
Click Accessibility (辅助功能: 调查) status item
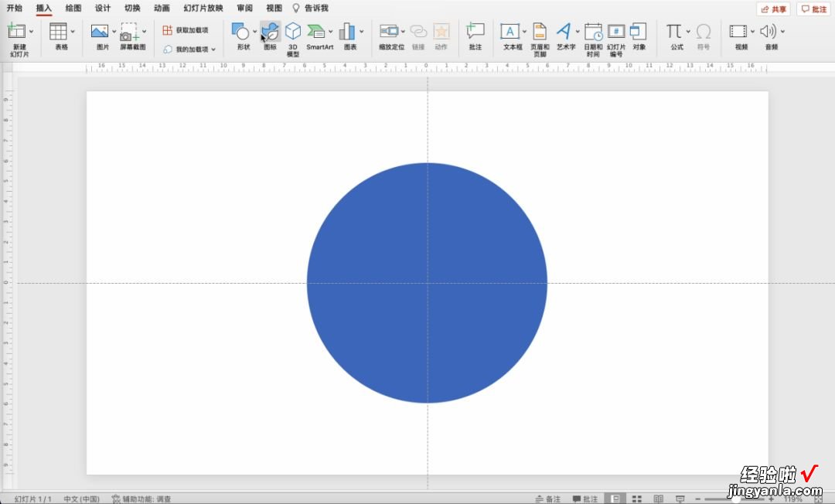coord(141,499)
